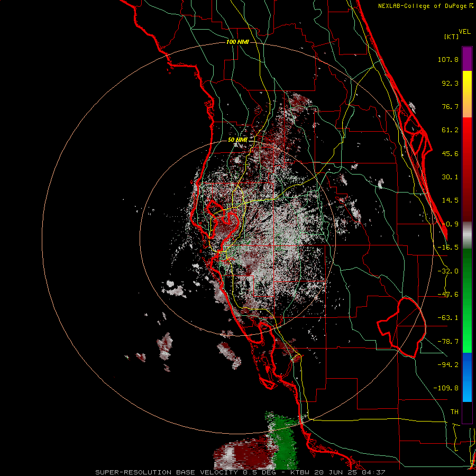Click the -63.1 legend value

click(x=448, y=318)
